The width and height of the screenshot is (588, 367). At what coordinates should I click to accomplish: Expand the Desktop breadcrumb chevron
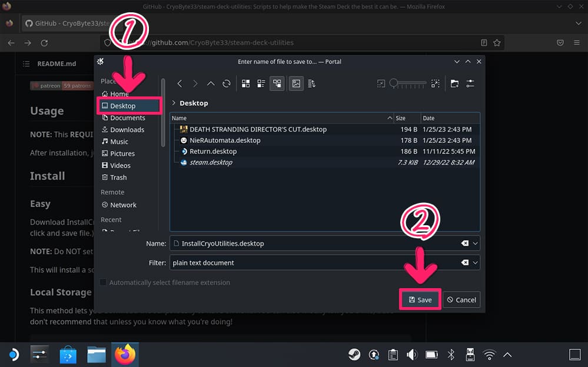pyautogui.click(x=174, y=103)
